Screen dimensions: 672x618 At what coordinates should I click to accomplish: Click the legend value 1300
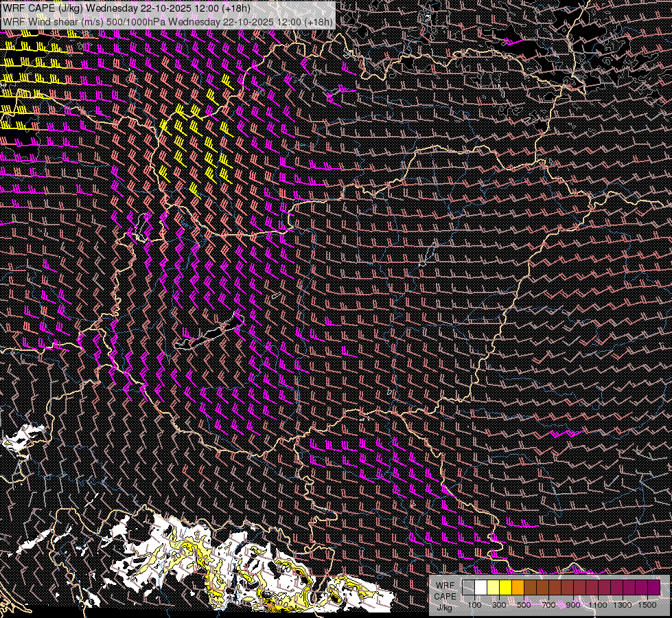click(x=623, y=605)
